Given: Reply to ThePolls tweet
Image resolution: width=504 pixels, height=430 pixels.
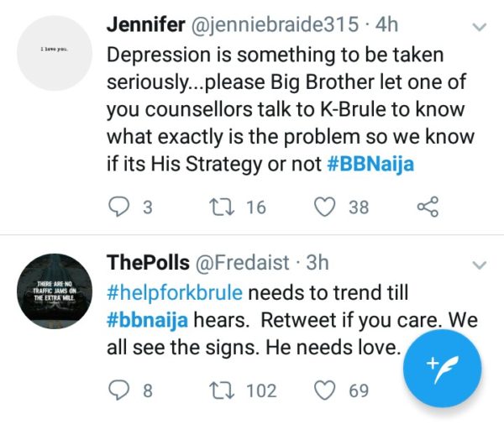Looking at the screenshot, I should [118, 391].
